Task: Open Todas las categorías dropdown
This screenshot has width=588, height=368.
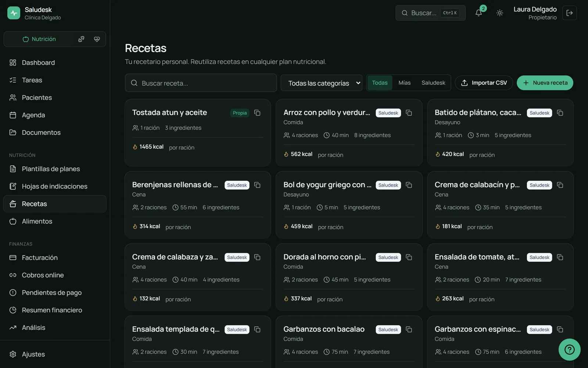Action: coord(322,83)
